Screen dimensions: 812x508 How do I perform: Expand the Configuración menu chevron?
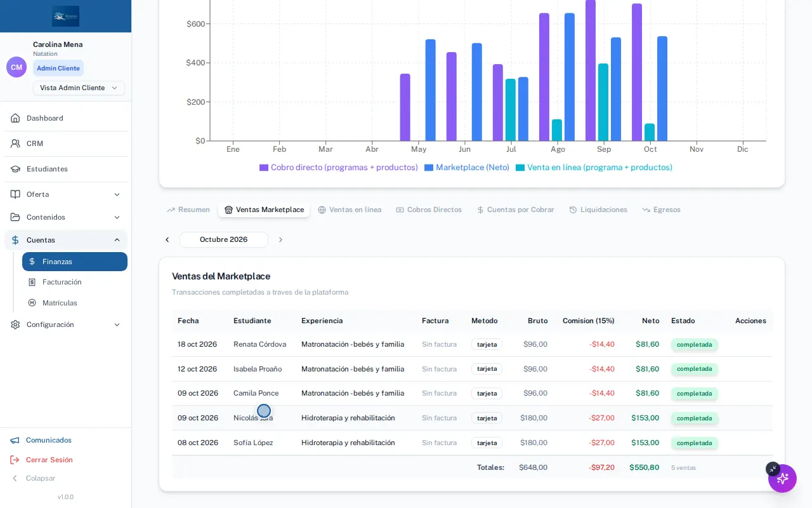click(x=117, y=324)
